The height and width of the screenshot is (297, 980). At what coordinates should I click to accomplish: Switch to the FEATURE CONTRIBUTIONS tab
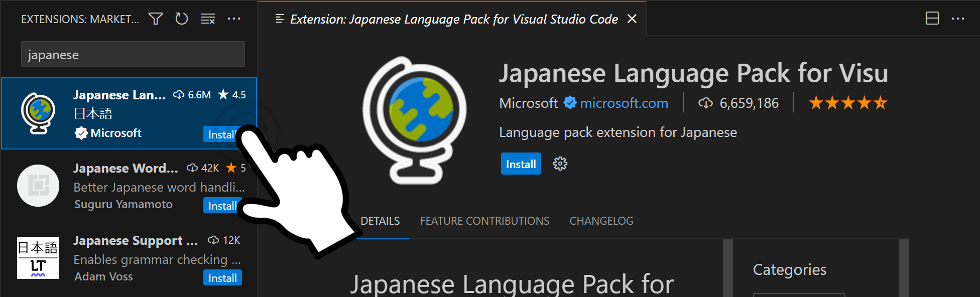pos(484,221)
